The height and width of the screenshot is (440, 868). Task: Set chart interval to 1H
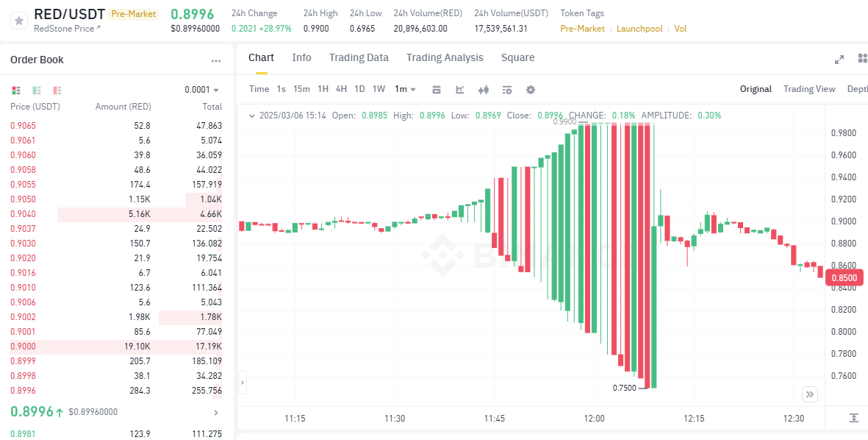pyautogui.click(x=323, y=89)
